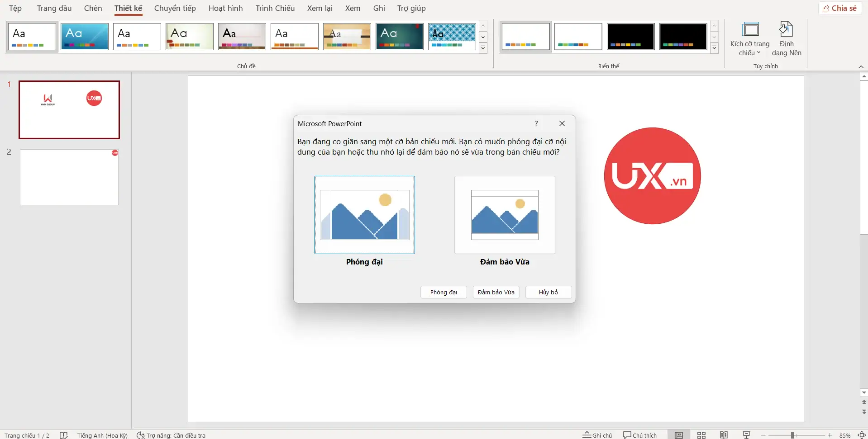This screenshot has height=439, width=868.
Task: Switch to the Xem lại tab
Action: [x=320, y=8]
